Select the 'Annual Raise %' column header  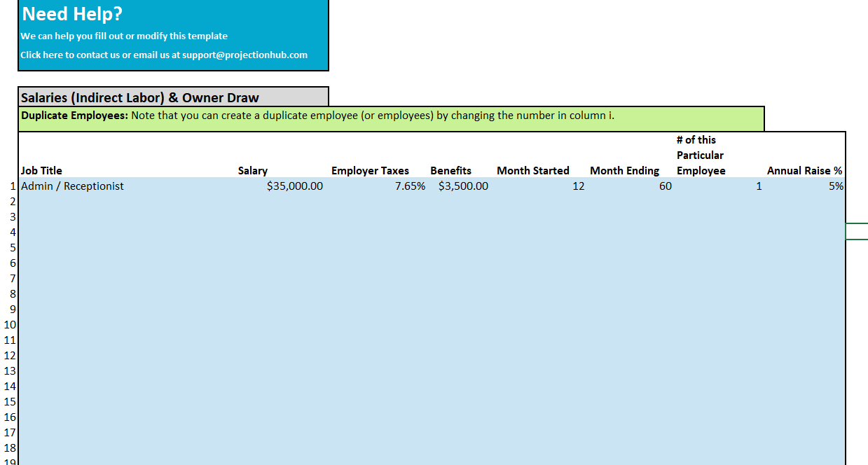(804, 170)
